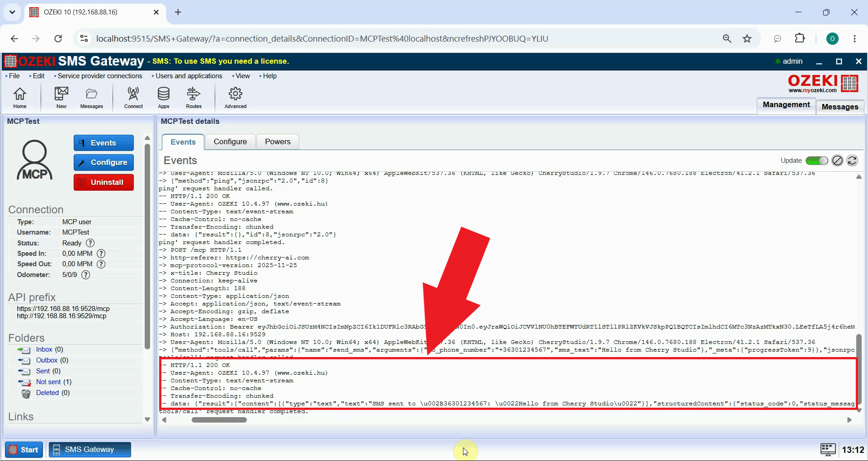Click the admin user label
Viewport: 868px width, 461px height.
pyautogui.click(x=792, y=61)
